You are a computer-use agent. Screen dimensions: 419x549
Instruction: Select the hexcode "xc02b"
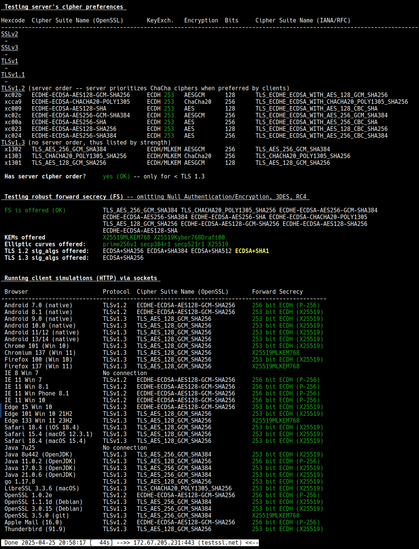coord(13,95)
